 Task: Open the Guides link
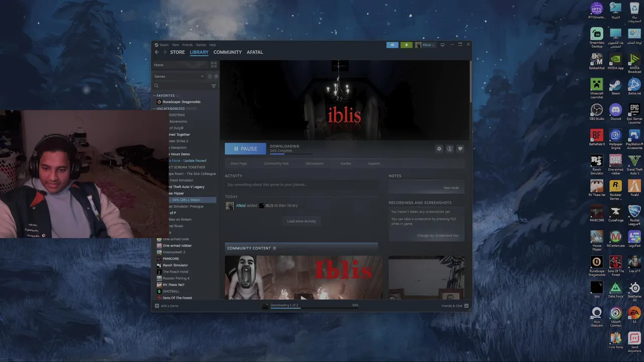[346, 163]
